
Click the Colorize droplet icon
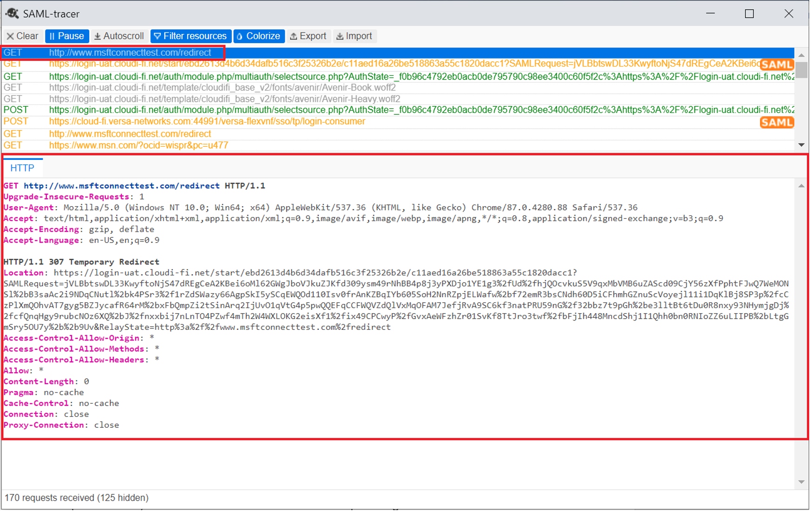[239, 36]
